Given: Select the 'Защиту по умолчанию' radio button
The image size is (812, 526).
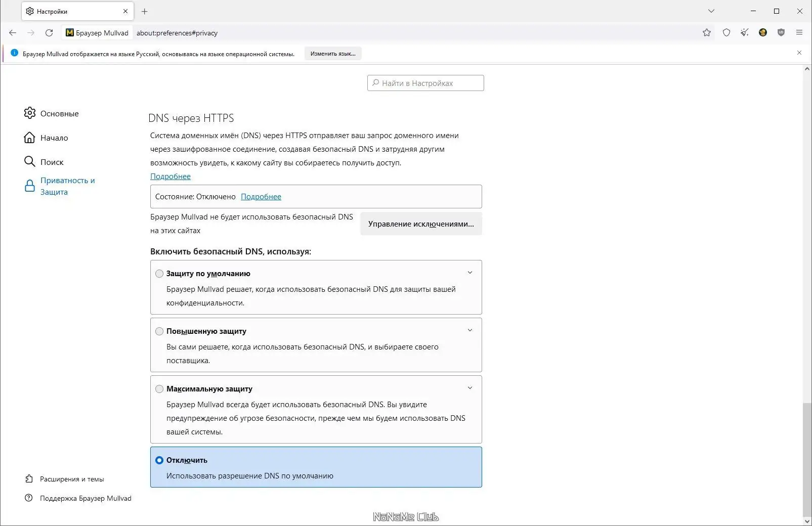Looking at the screenshot, I should point(159,274).
